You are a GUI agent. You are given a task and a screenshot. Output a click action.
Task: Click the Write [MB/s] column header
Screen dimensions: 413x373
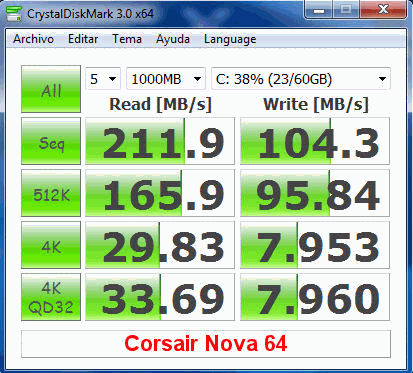[316, 104]
